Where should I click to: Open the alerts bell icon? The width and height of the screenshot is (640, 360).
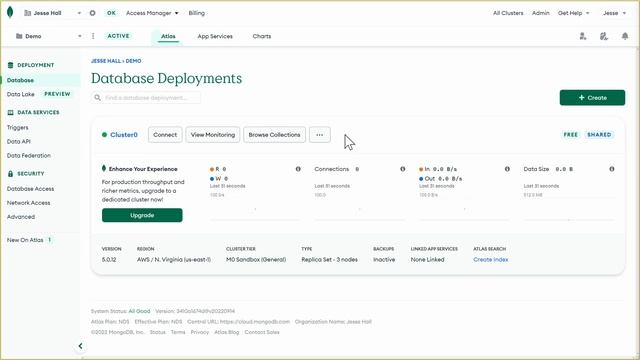pyautogui.click(x=625, y=36)
